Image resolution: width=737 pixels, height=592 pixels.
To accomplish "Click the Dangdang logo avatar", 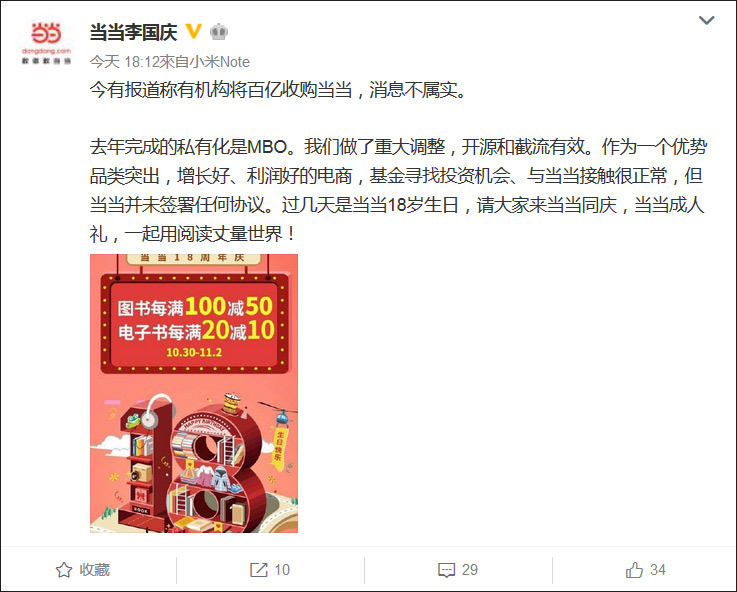I will coord(46,42).
